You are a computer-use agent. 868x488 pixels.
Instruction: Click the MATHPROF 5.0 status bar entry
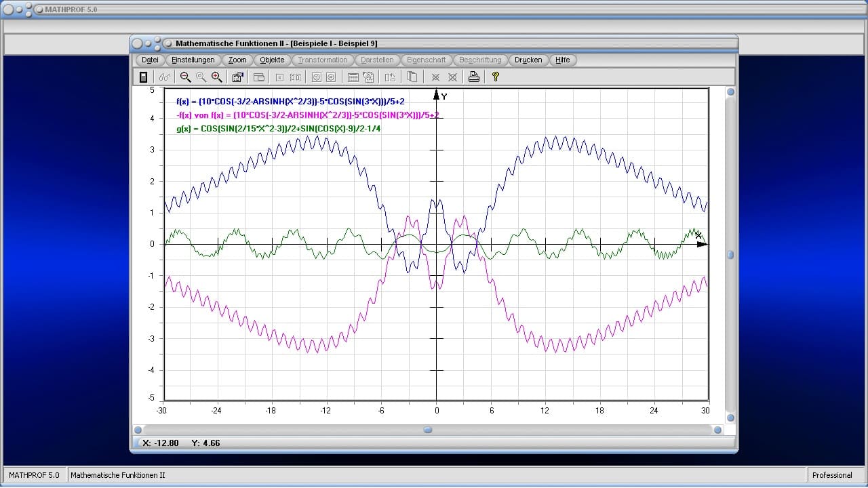pyautogui.click(x=34, y=475)
